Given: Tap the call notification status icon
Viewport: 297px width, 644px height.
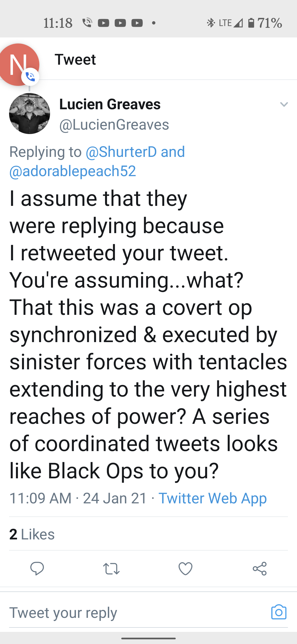Looking at the screenshot, I should (87, 23).
